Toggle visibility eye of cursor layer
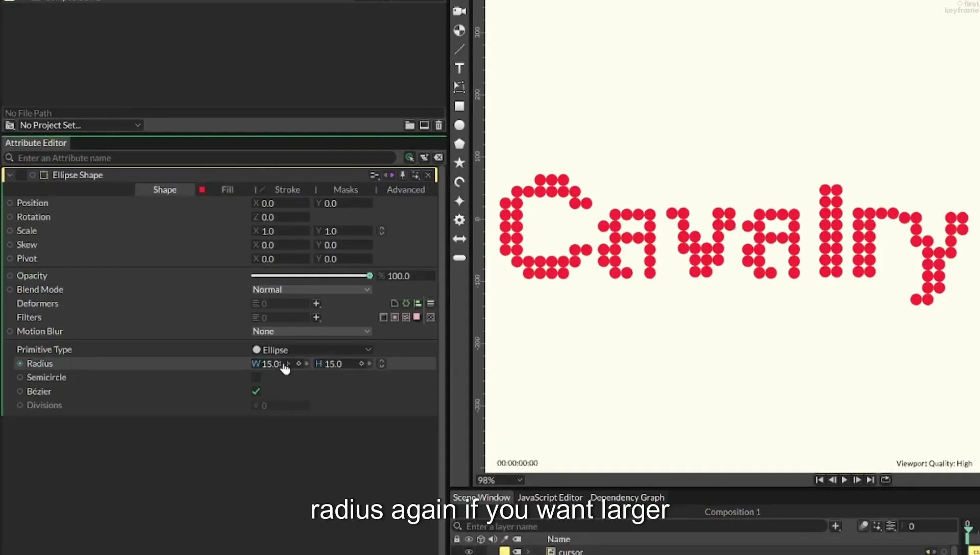 [x=469, y=551]
